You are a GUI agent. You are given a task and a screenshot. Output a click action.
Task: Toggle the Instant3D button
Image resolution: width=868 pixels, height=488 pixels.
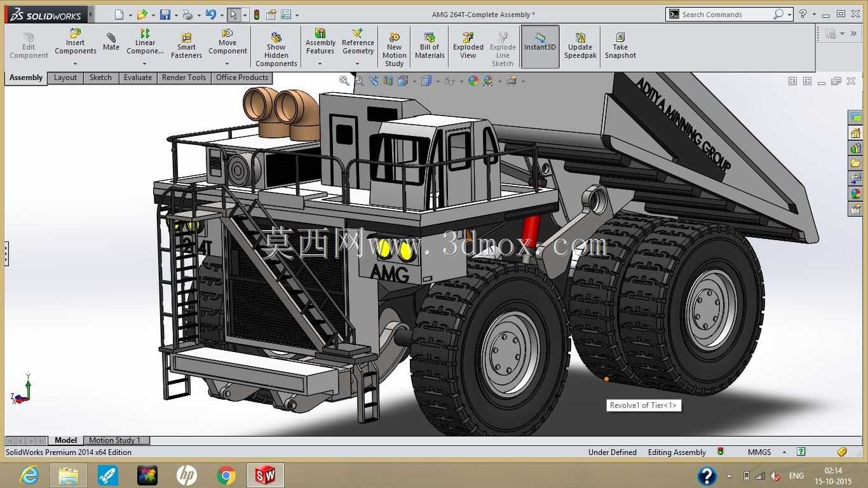[540, 46]
